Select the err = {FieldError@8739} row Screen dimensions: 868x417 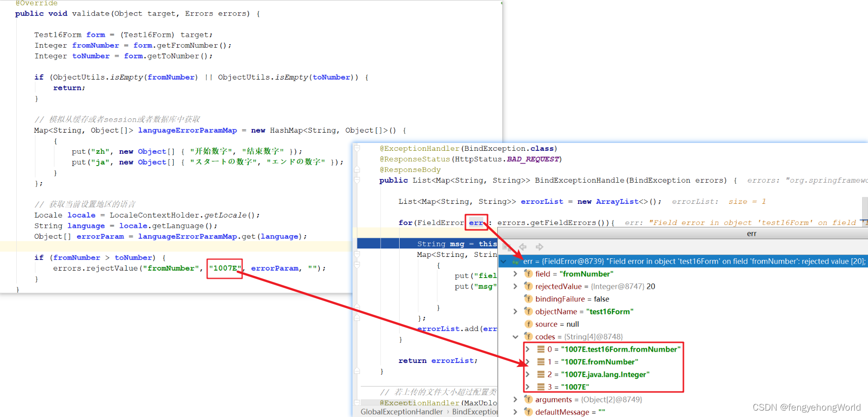click(683, 261)
